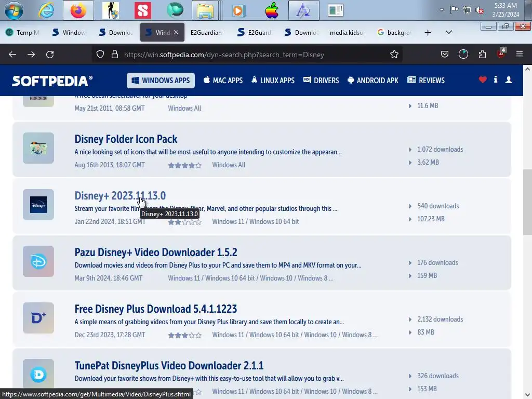Switch to Firefox in the taskbar
Viewport: 532px width, 399px height.
pos(78,10)
